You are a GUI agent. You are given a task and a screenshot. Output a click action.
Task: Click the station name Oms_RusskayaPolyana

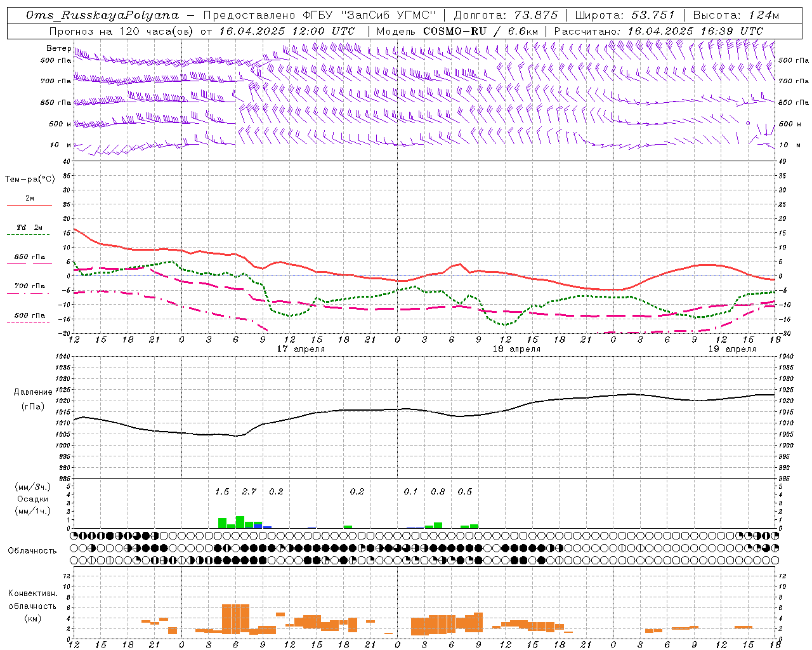[103, 15]
